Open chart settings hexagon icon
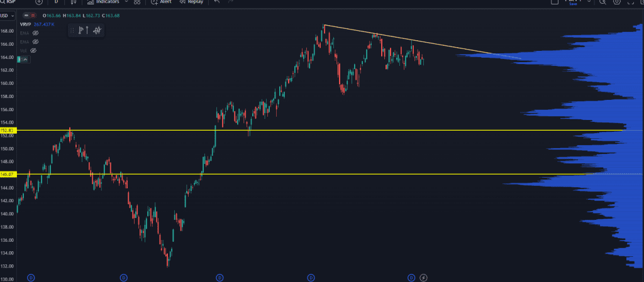This screenshot has height=282, width=644. coord(616,2)
